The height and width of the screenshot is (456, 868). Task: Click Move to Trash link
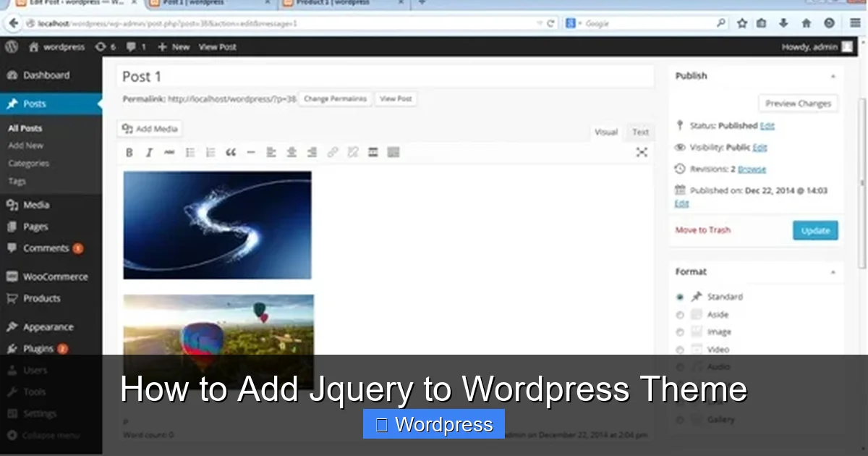click(x=703, y=230)
